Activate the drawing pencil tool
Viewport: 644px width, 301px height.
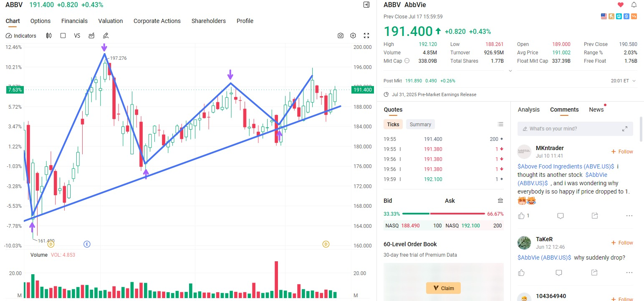coord(106,36)
